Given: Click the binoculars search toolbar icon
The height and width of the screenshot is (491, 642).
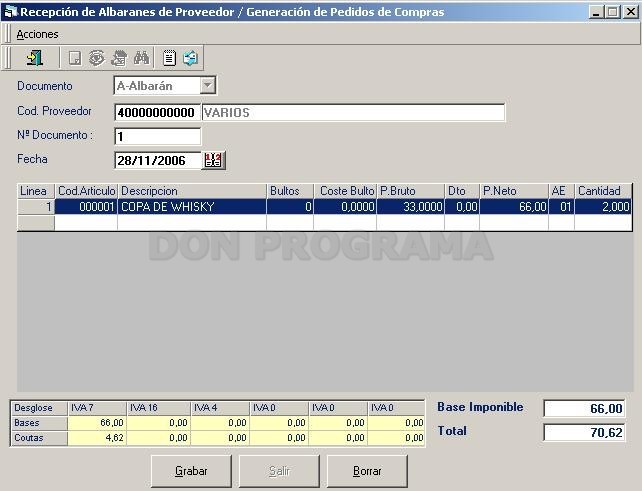Looking at the screenshot, I should (x=141, y=58).
